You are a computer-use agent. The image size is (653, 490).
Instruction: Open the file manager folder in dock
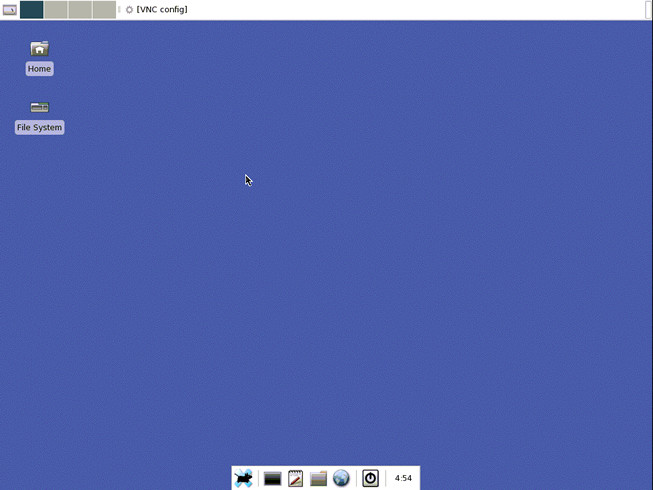(318, 479)
